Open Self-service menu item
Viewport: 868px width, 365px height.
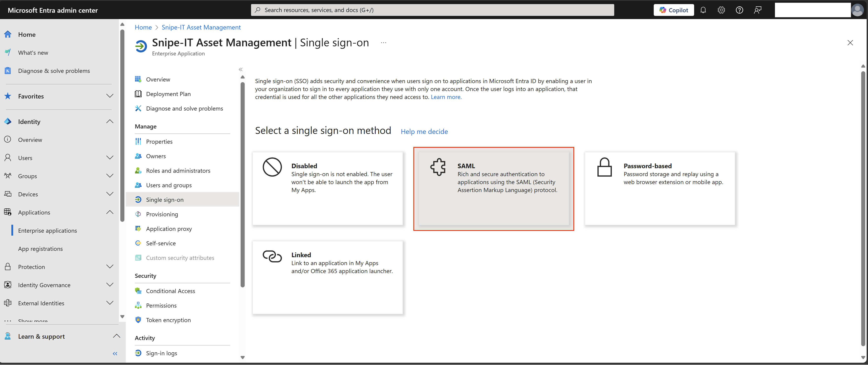(160, 243)
